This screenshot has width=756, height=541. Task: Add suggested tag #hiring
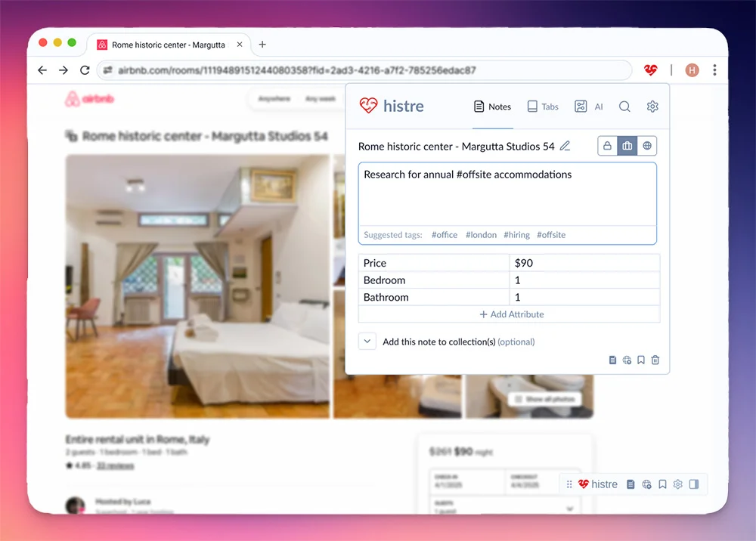517,235
